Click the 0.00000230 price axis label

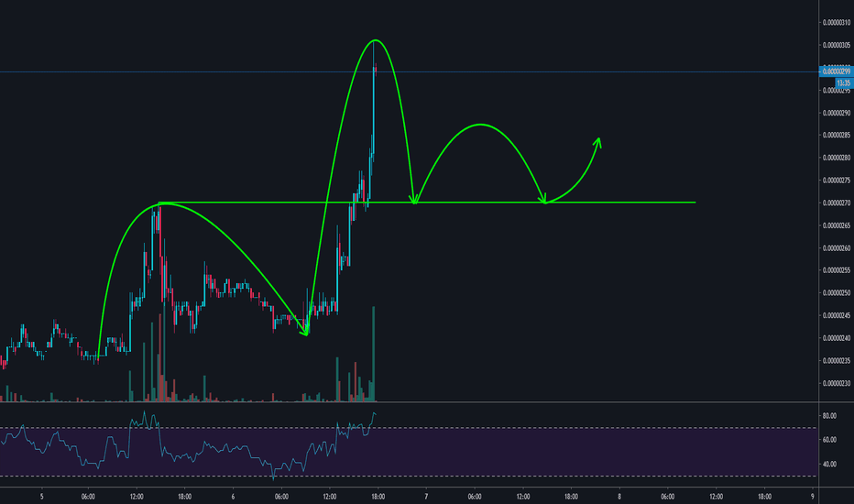point(836,383)
